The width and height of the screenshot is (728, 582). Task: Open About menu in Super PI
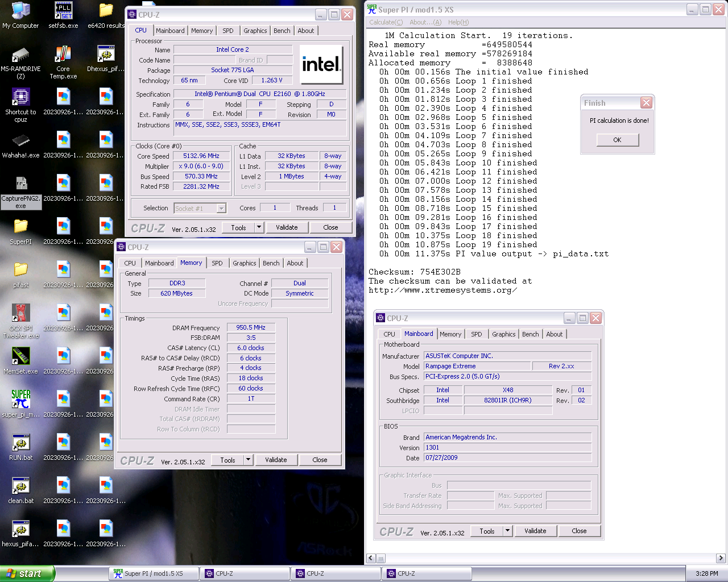click(x=425, y=22)
